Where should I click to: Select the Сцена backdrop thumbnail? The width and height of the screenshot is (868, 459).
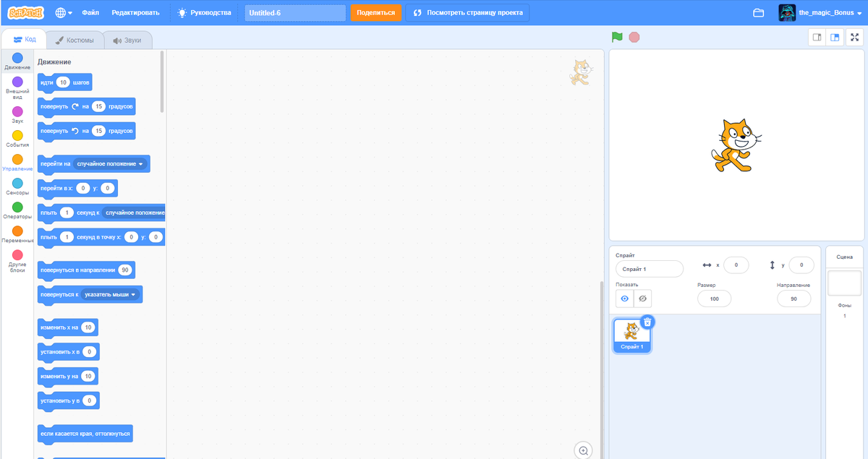(x=844, y=283)
